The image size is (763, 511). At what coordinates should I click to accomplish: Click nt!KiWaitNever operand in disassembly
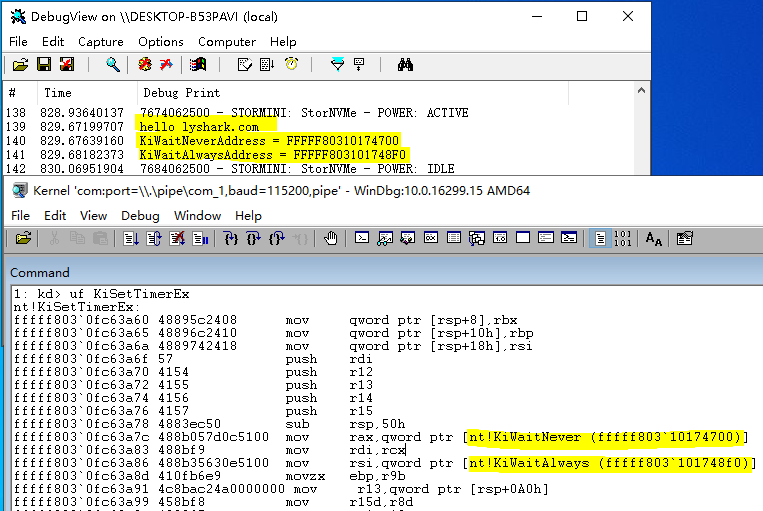[x=604, y=437]
